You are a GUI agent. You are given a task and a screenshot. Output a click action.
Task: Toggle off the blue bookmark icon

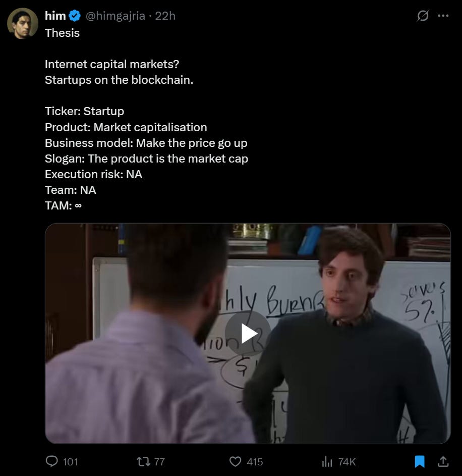[x=420, y=461]
